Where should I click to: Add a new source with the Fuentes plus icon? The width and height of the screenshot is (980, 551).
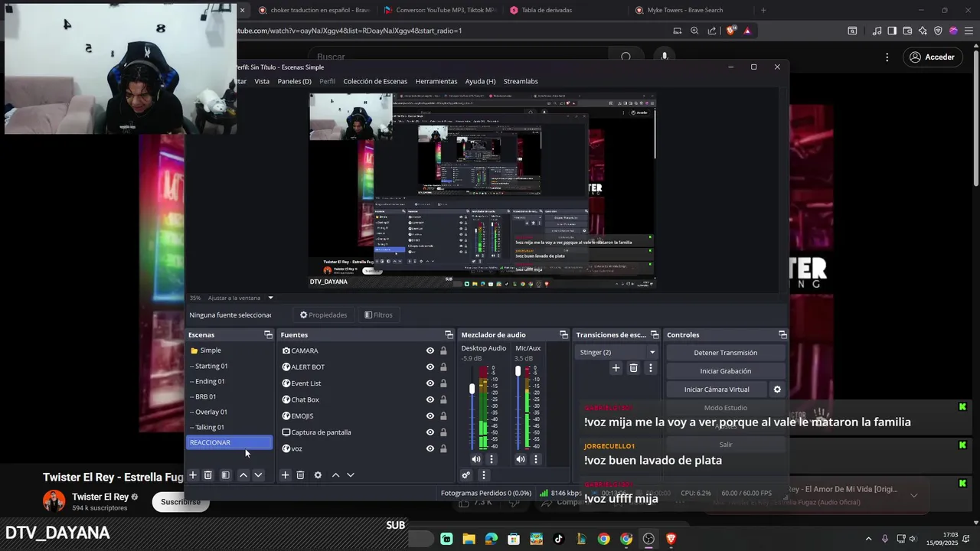(x=285, y=475)
